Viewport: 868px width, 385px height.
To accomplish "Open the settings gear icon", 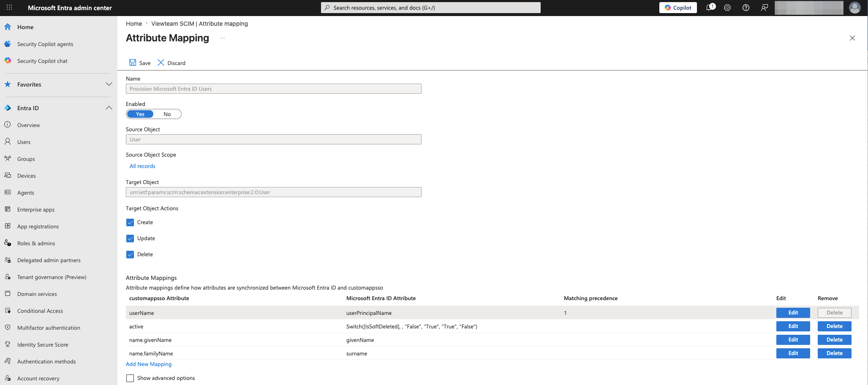I will (727, 8).
